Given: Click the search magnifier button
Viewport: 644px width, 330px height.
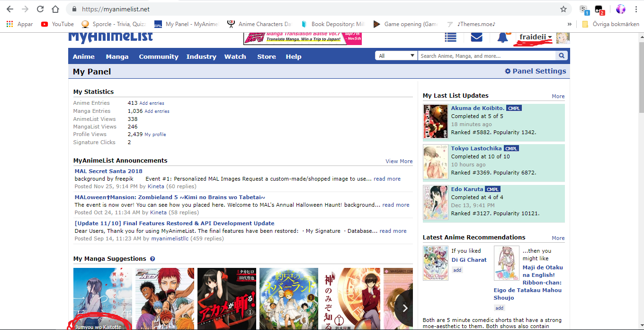Looking at the screenshot, I should [x=562, y=56].
